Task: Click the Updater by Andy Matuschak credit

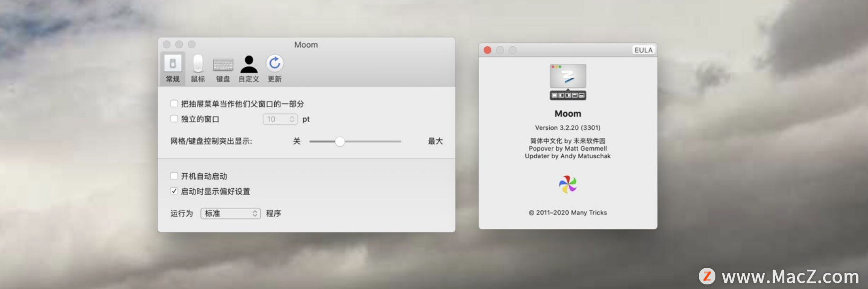Action: (568, 156)
